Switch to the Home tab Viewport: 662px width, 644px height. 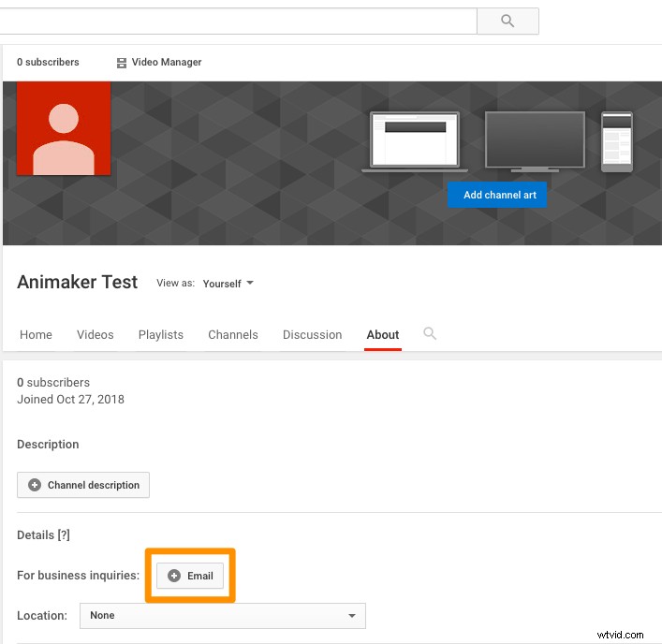pos(36,335)
